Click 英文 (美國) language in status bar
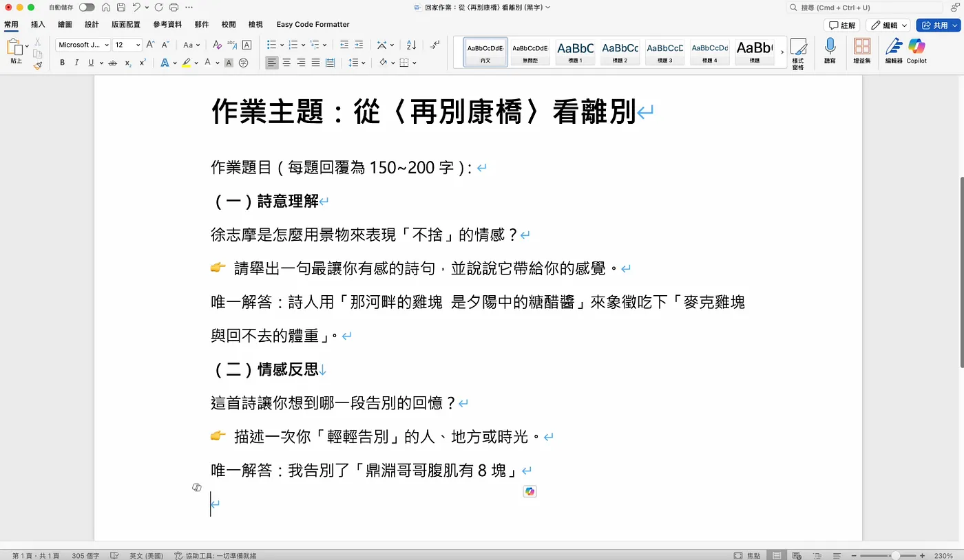964x560 pixels. coord(147,555)
